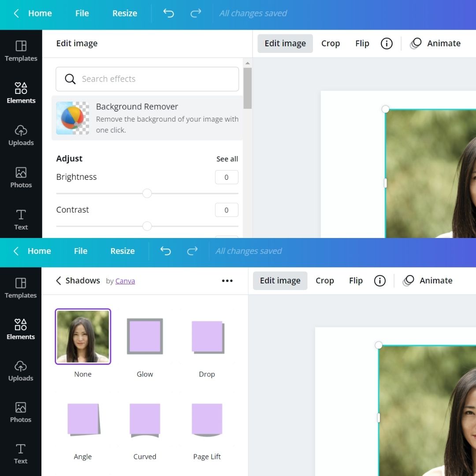Open the Elements panel
The height and width of the screenshot is (476, 476).
click(x=21, y=93)
